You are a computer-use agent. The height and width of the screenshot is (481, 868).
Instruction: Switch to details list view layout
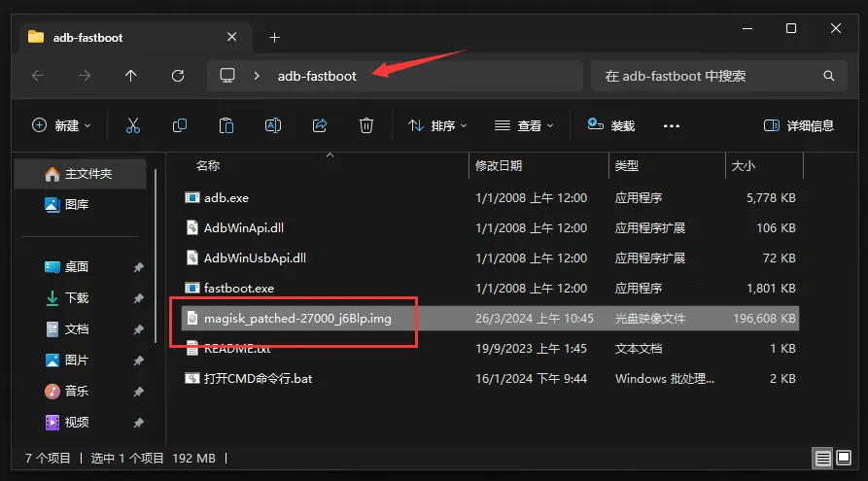[822, 458]
